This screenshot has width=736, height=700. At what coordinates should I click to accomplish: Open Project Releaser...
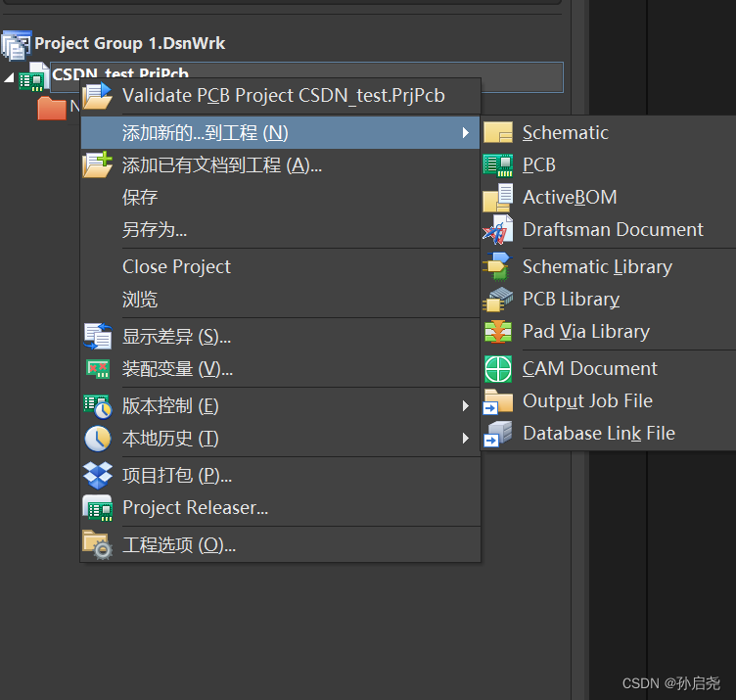281,508
